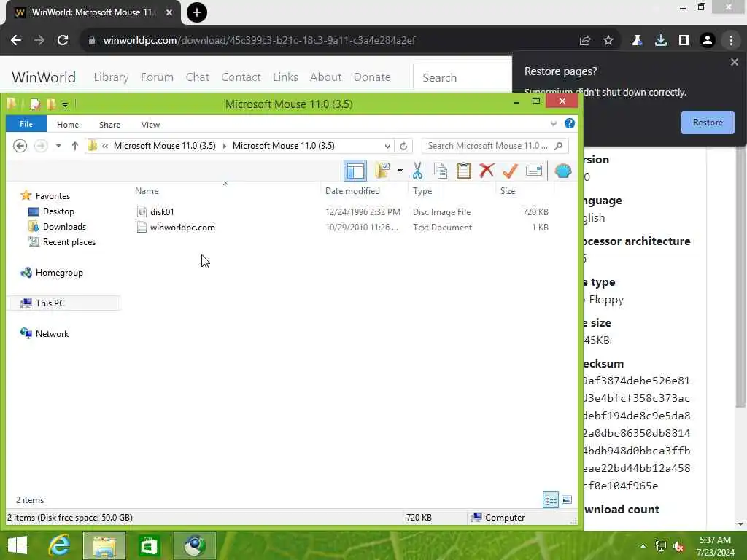Screen dimensions: 747x560
Task: Click the Cut scissors icon in Explorer toolbar
Action: [417, 171]
